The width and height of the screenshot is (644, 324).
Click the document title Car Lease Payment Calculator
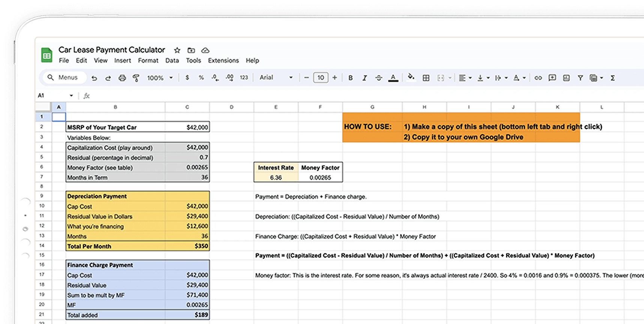(x=111, y=50)
